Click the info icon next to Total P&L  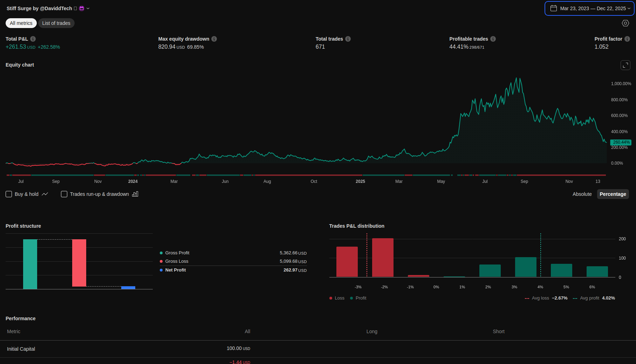(33, 39)
